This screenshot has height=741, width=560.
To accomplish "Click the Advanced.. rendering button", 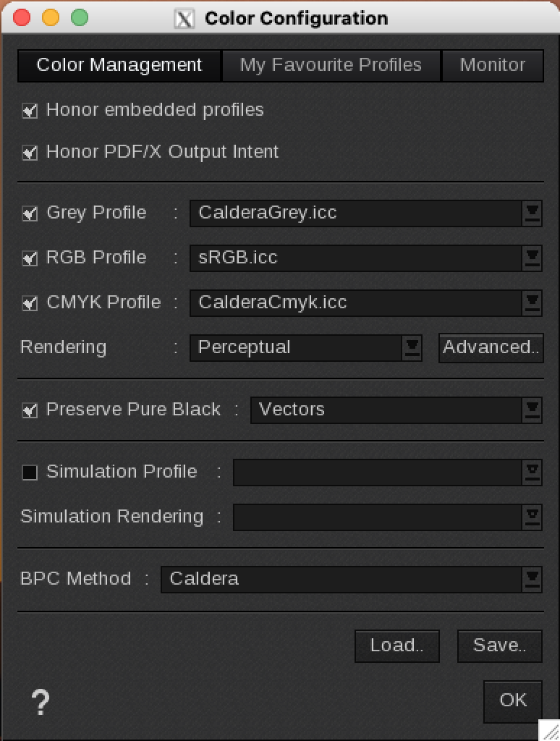I will [491, 348].
